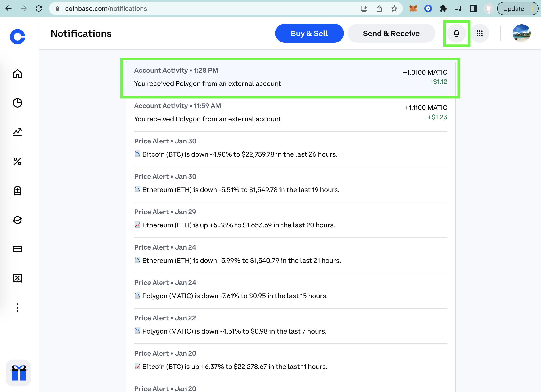
Task: Open 11:59 AM Polygon received notification
Action: tap(291, 114)
